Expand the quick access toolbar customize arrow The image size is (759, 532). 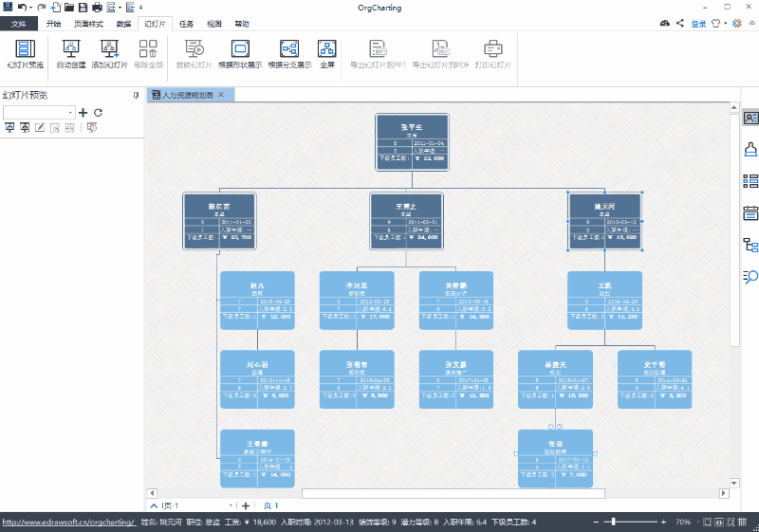click(140, 8)
